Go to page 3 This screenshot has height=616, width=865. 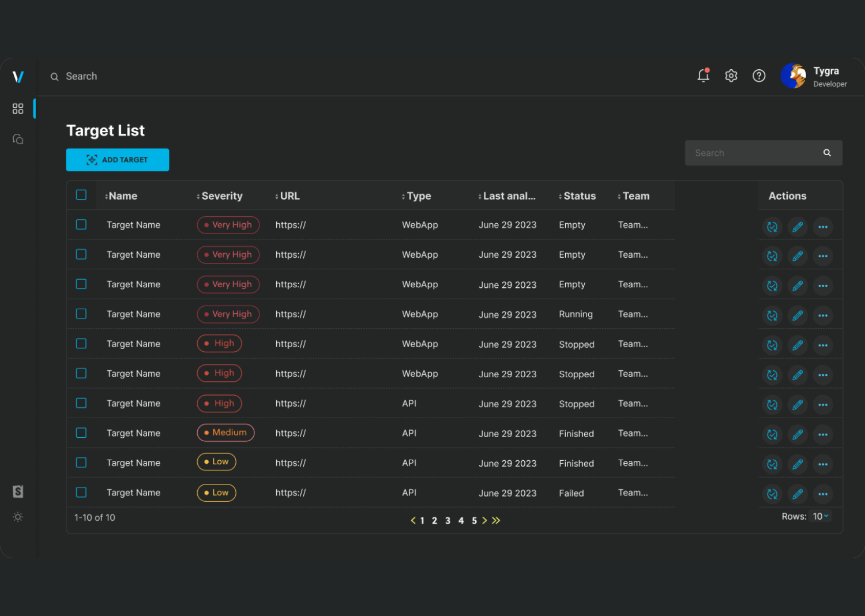pyautogui.click(x=447, y=521)
